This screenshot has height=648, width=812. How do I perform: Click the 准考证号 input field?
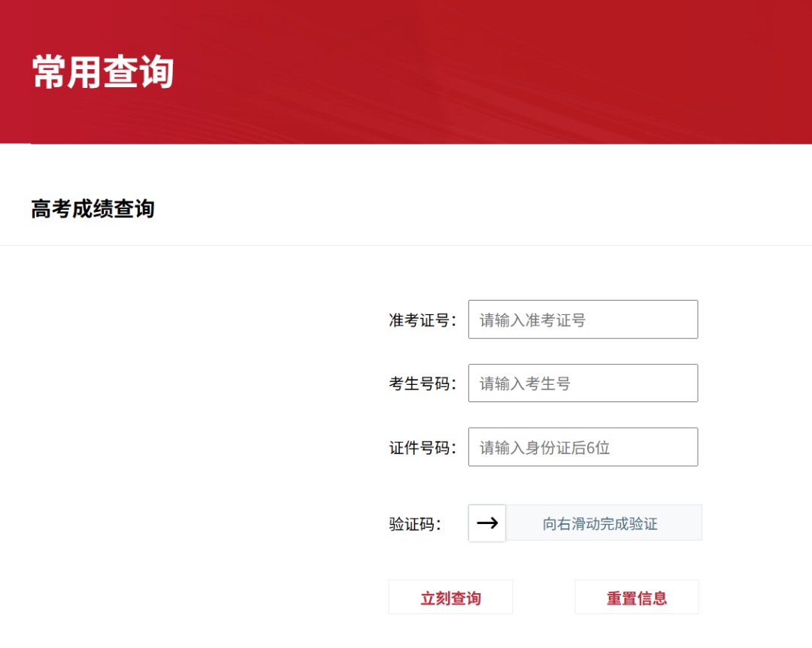[583, 319]
